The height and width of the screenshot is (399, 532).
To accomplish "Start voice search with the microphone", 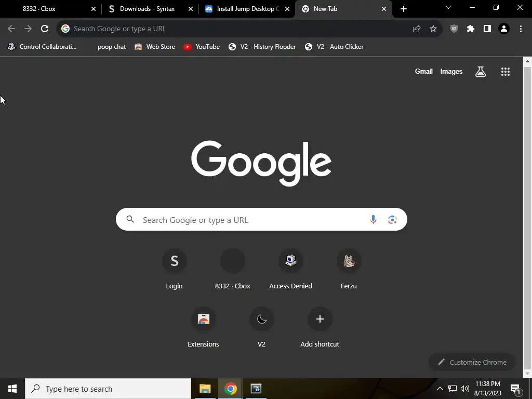I will pos(373,220).
